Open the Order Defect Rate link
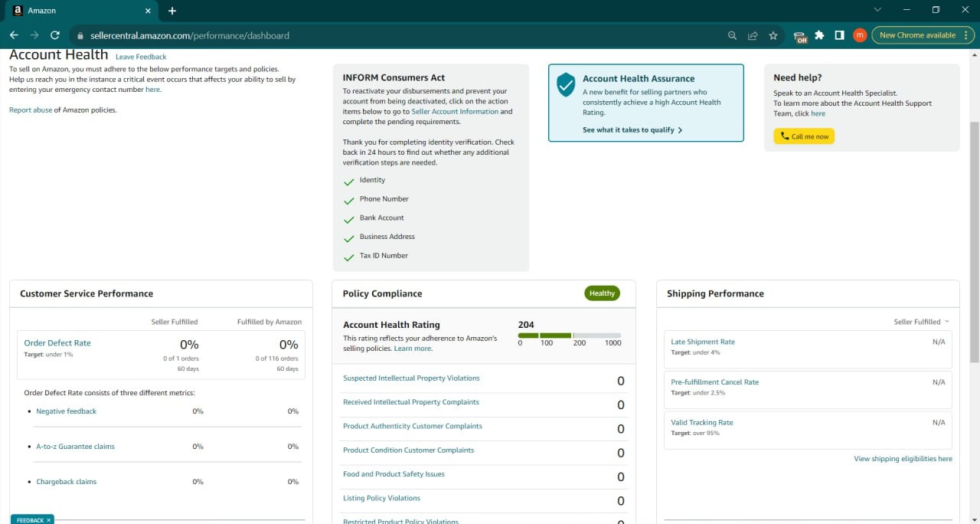The width and height of the screenshot is (980, 524). tap(57, 343)
